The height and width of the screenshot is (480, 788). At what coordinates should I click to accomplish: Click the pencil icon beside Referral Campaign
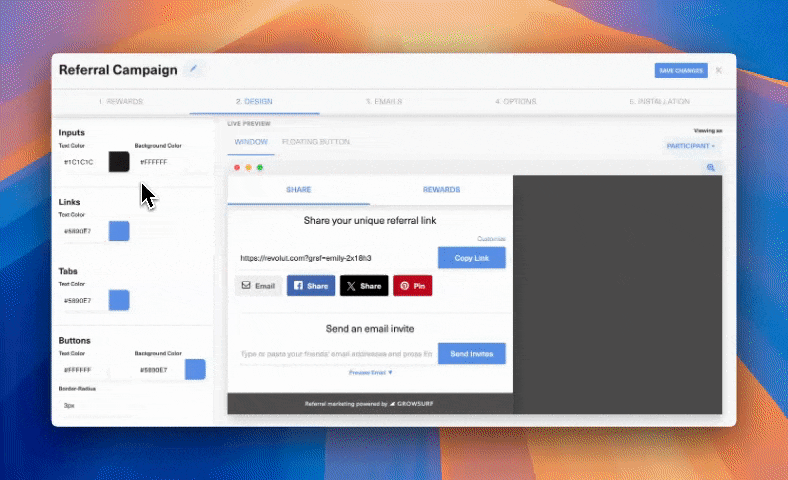193,69
